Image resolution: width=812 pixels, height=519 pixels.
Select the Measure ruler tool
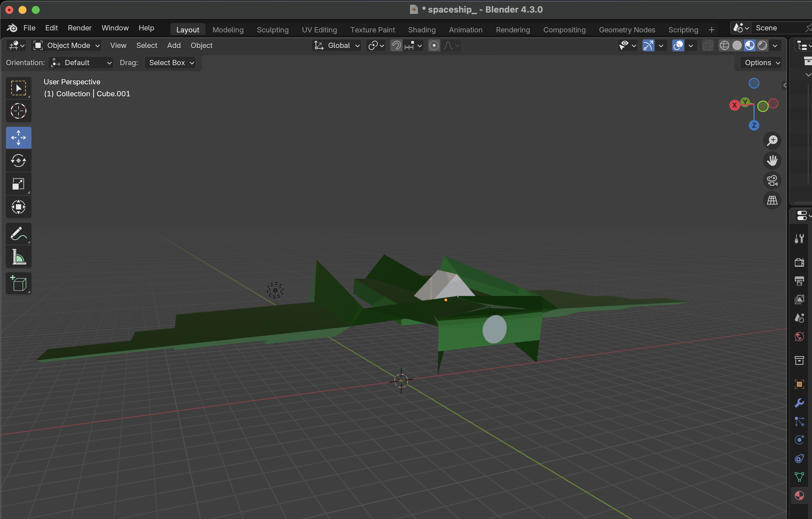click(x=19, y=257)
